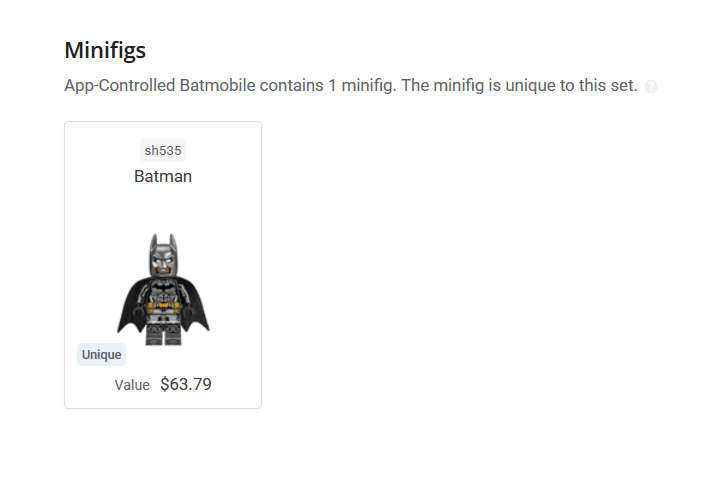Open the sh535 minifig ID badge
This screenshot has height=478, width=723.
163,150
